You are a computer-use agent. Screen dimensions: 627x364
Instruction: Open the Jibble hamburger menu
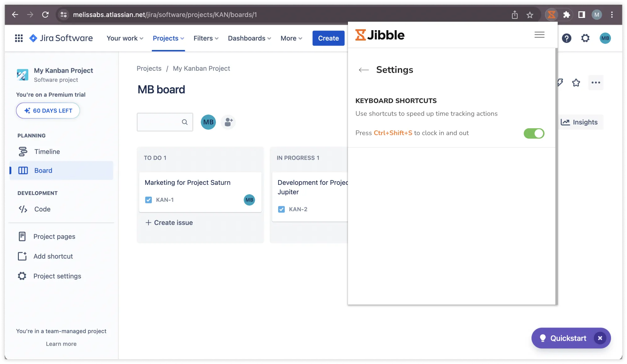point(539,35)
